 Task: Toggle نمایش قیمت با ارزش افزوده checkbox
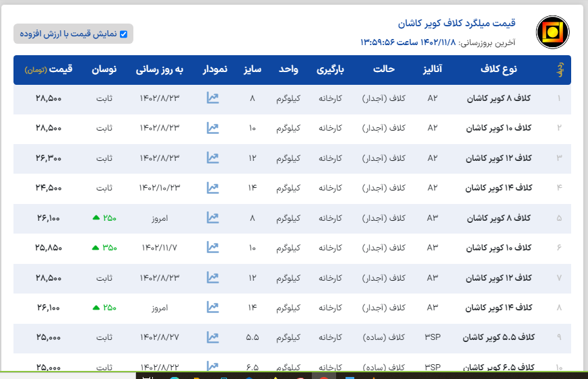pyautogui.click(x=123, y=34)
